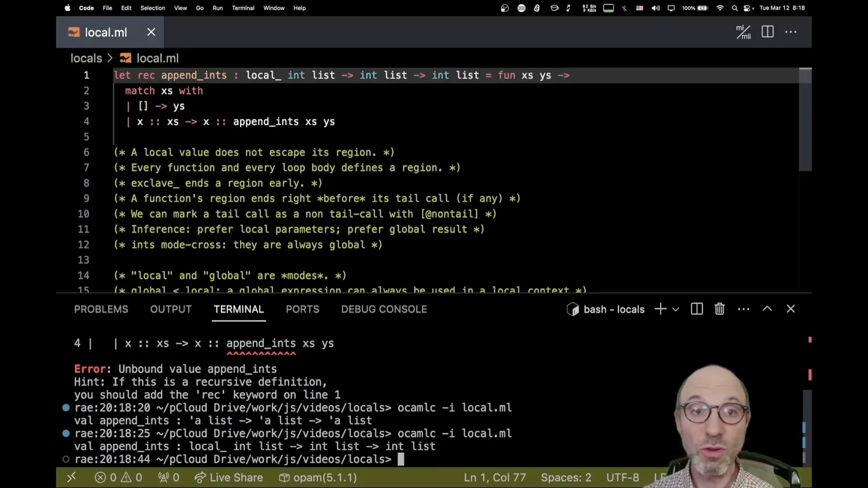Switch between ml and mli file
This screenshot has height=488, width=868.
click(743, 32)
